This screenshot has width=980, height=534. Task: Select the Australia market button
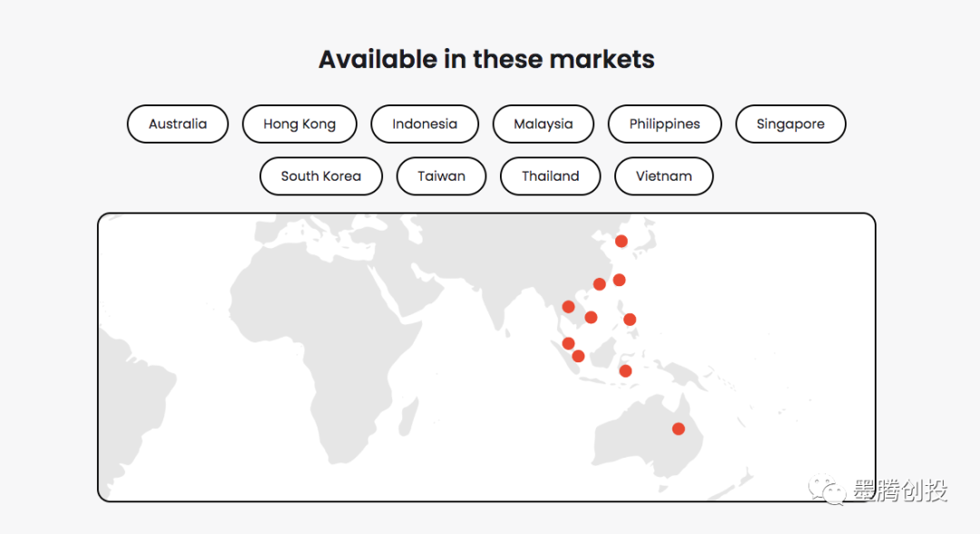(x=178, y=124)
